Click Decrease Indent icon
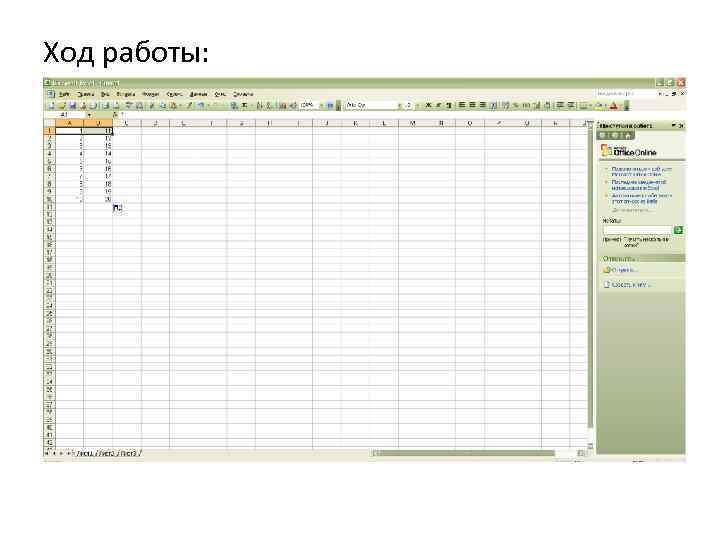This screenshot has height=540, width=720. (559, 105)
